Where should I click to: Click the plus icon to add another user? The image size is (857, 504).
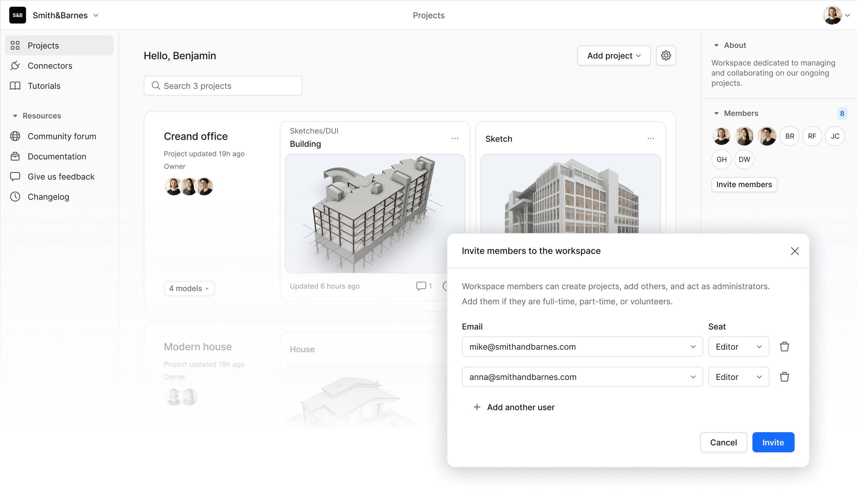477,407
